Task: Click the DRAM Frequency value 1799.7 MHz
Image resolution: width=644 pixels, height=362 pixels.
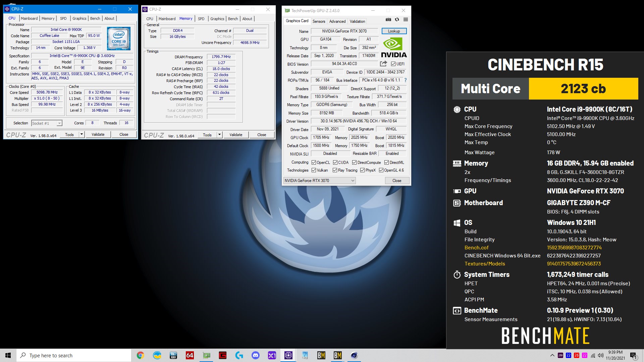Action: pos(221,57)
